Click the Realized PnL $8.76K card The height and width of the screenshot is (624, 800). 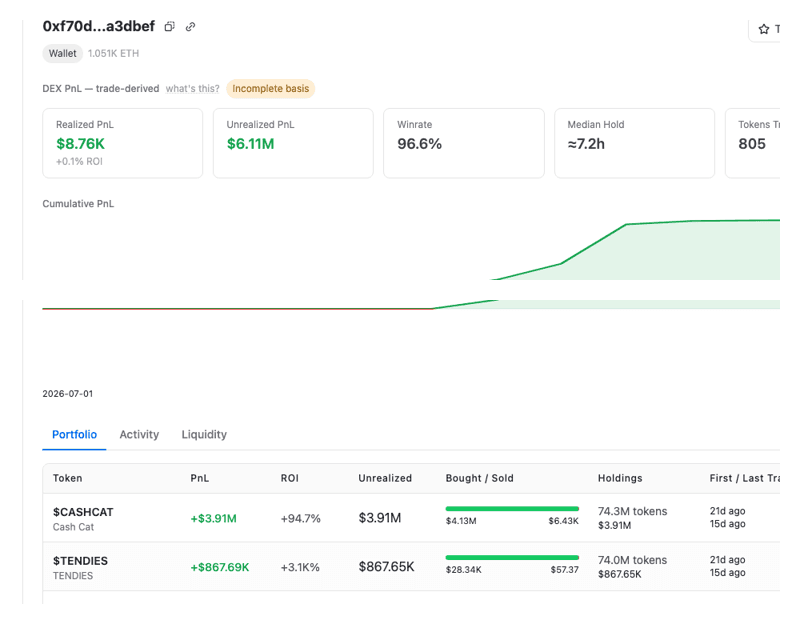[122, 143]
